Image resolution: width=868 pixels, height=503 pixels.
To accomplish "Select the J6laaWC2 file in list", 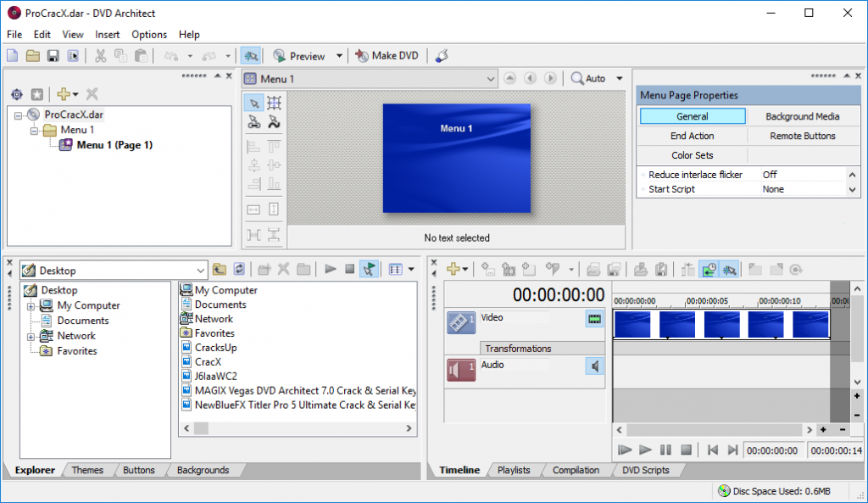I will click(215, 376).
